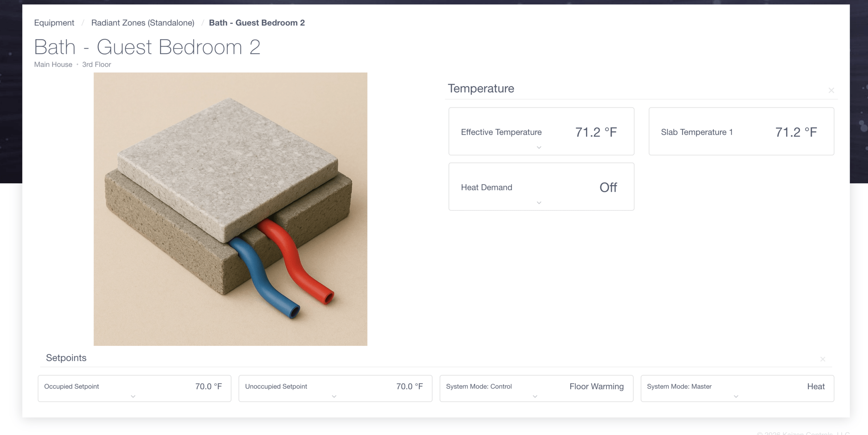Click the Heat master mode value
The width and height of the screenshot is (868, 435).
(815, 386)
